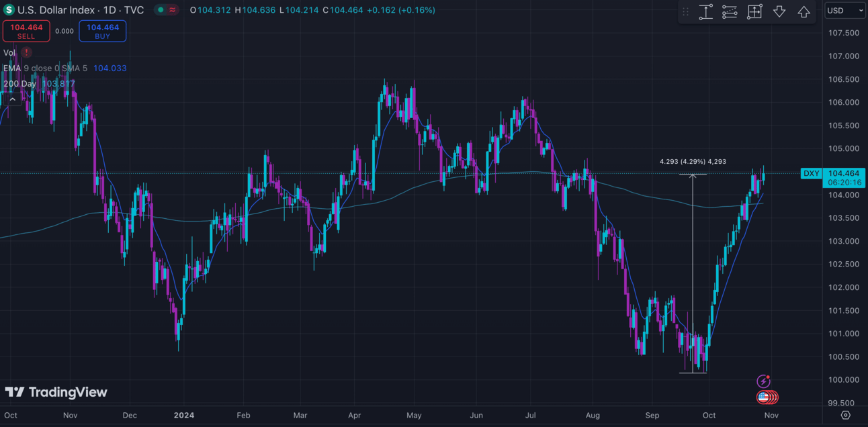Click the Aug label on time axis
Image resolution: width=868 pixels, height=427 pixels.
click(x=593, y=415)
